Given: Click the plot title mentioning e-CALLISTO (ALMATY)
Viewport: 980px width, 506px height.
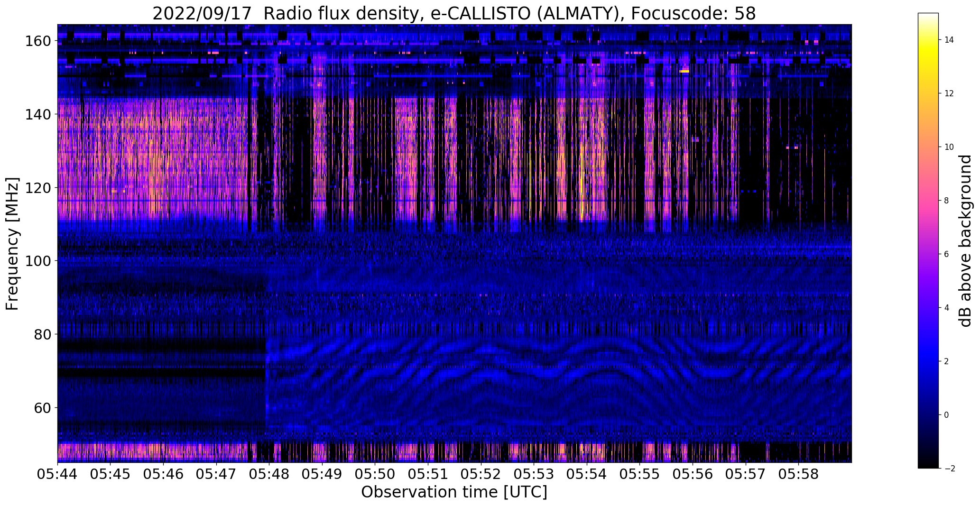Looking at the screenshot, I should point(454,14).
